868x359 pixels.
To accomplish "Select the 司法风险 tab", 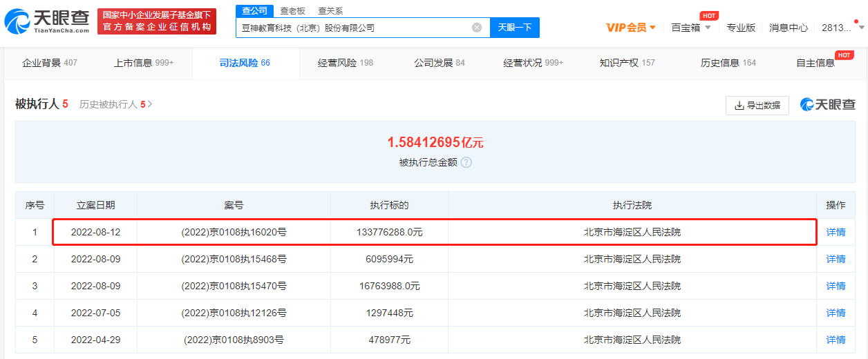I will pyautogui.click(x=245, y=63).
